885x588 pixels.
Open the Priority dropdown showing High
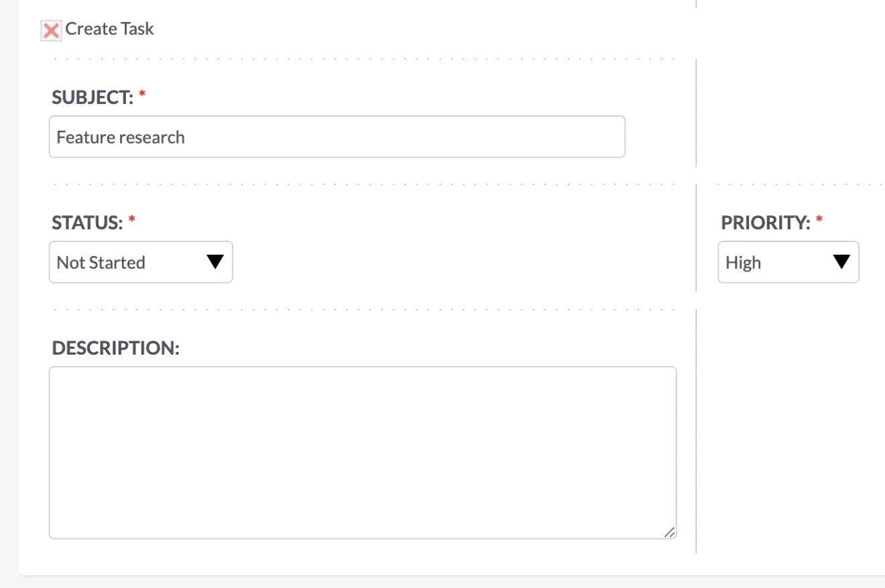point(788,262)
